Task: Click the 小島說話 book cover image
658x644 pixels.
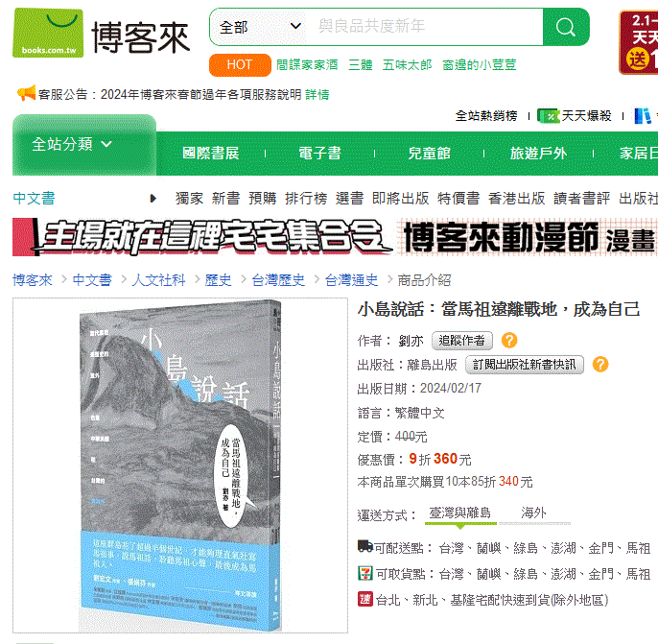Action: tap(180, 465)
